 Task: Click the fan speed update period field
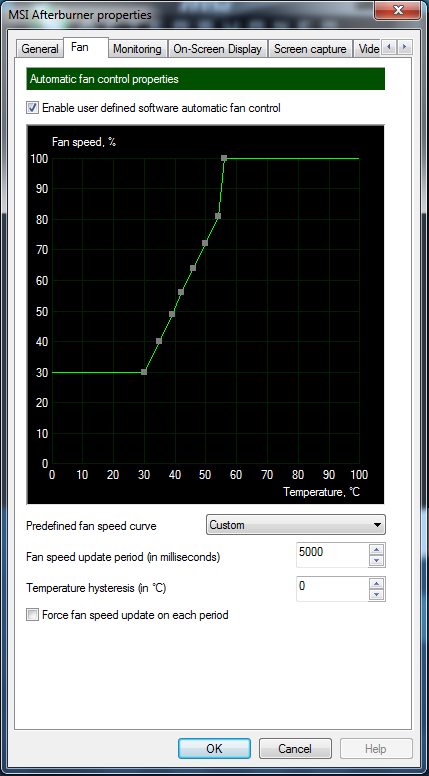point(332,555)
